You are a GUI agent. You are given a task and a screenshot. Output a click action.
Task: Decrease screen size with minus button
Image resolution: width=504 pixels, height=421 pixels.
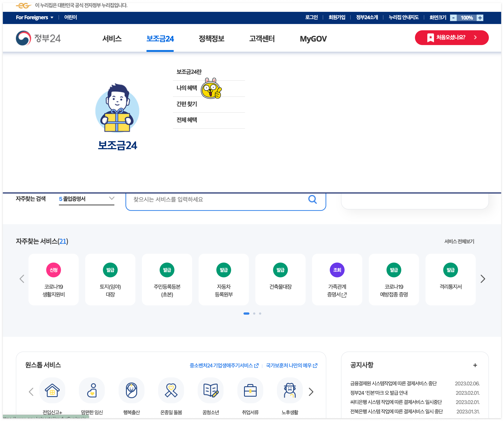pos(453,18)
